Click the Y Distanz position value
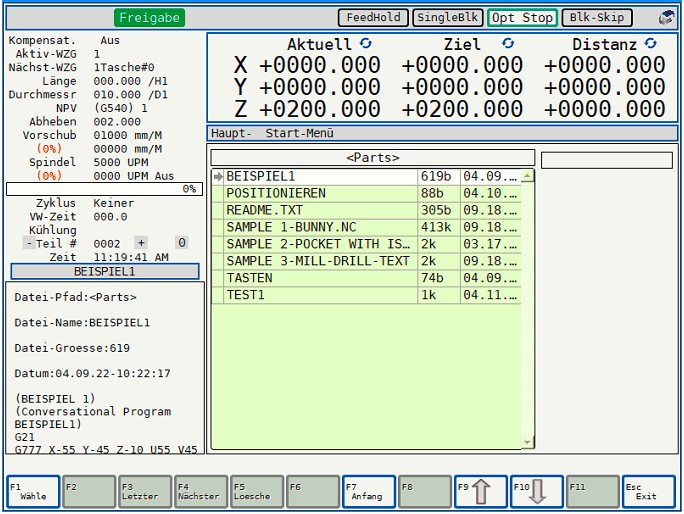The width and height of the screenshot is (684, 514). 605,87
